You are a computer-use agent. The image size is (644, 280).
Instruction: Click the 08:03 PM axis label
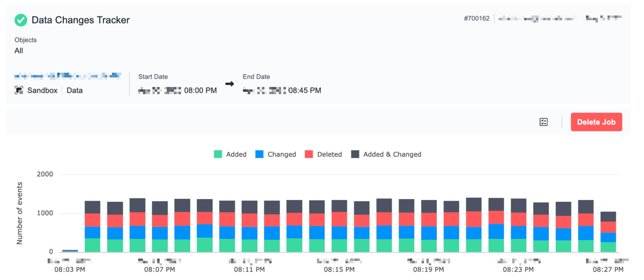(70, 269)
